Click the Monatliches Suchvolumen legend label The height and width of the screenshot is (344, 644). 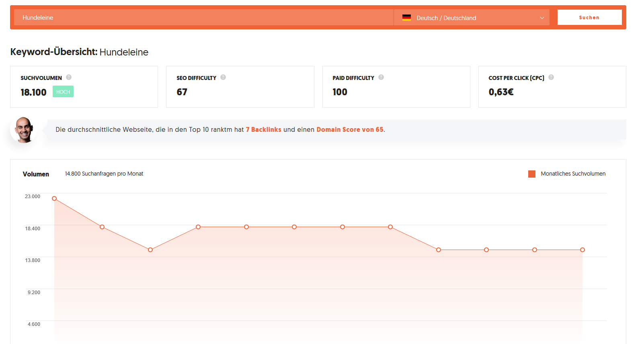(573, 174)
